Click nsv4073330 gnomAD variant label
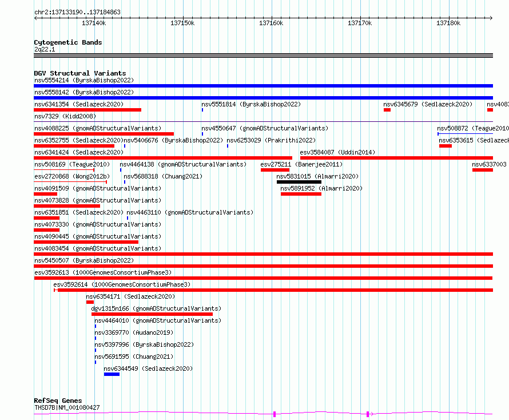The height and width of the screenshot is (420, 509). pos(98,224)
